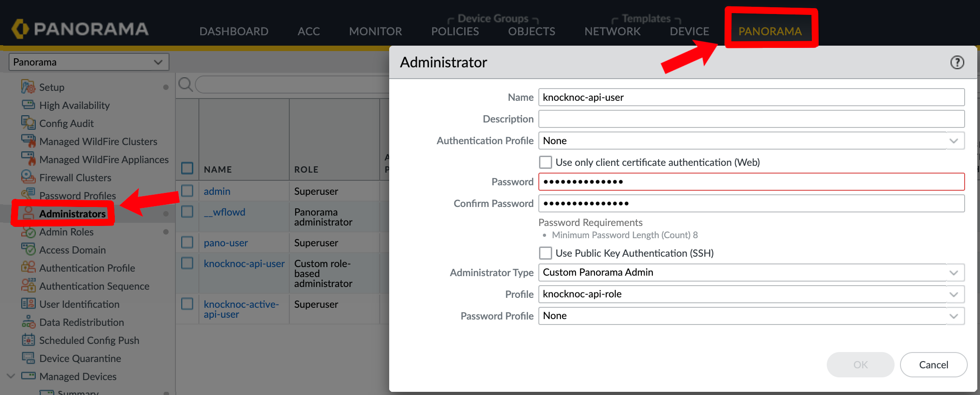Image resolution: width=980 pixels, height=395 pixels.
Task: Switch to the MONITOR tab
Action: pos(375,31)
